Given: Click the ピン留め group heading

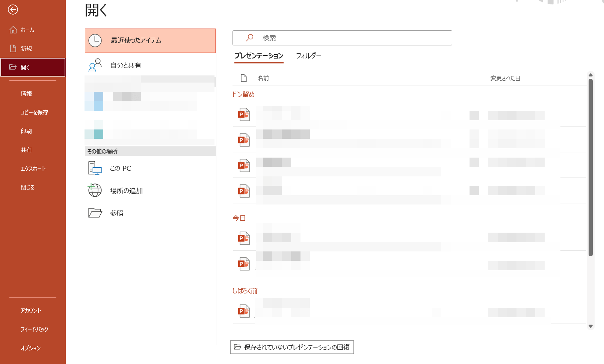Looking at the screenshot, I should (x=243, y=94).
